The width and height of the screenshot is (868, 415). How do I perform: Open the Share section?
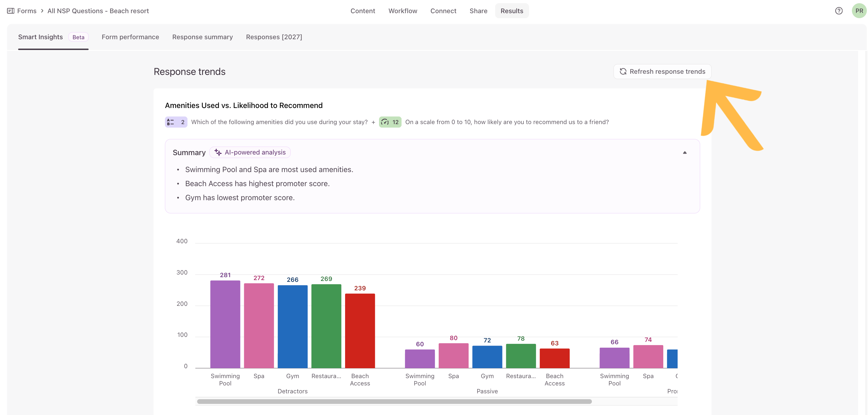click(x=478, y=11)
